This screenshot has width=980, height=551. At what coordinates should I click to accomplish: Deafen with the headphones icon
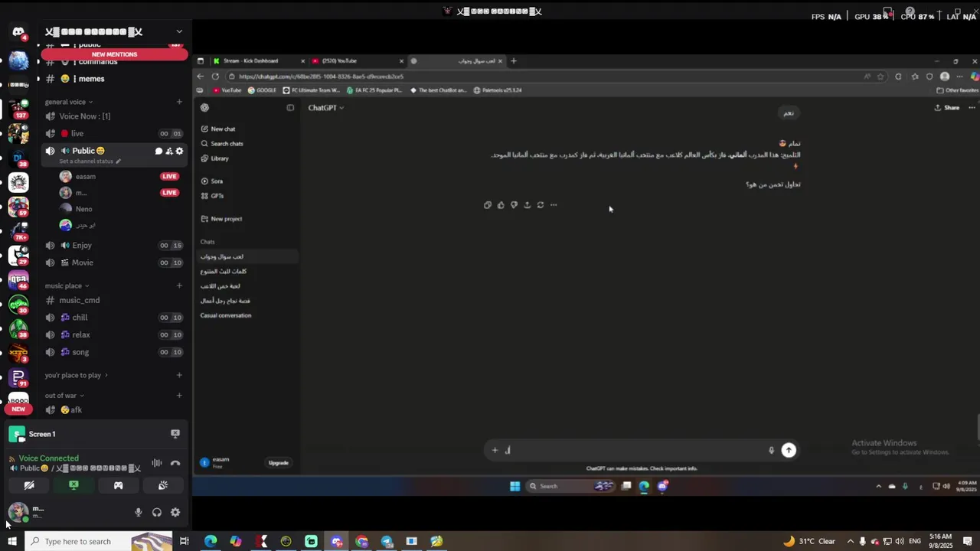157,513
